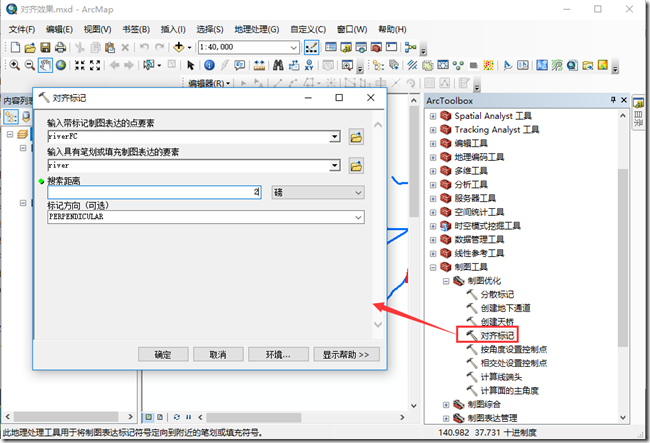This screenshot has width=650, height=443.
Task: Open the ModelBuilder window icon
Action: pyautogui.click(x=410, y=47)
